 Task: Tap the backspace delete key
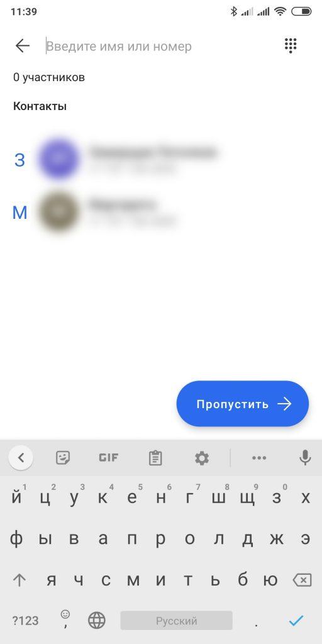303,580
